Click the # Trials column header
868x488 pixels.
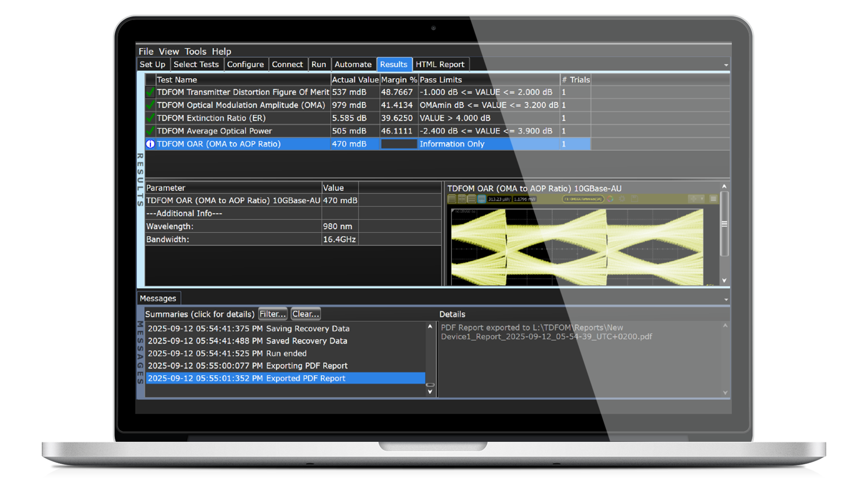(x=576, y=80)
